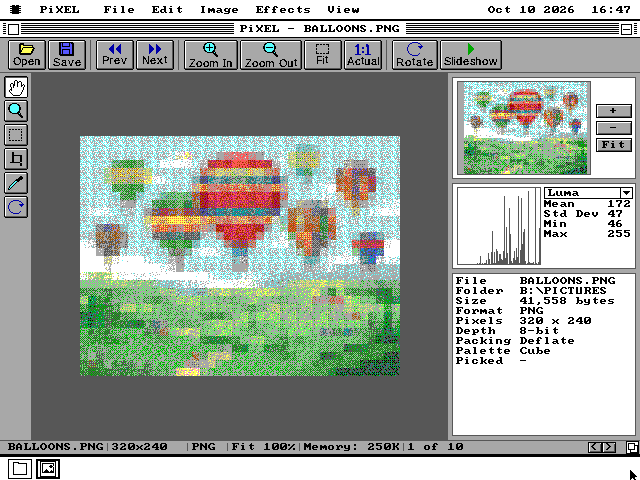Click the folder path B:\PICTURES

563,291
